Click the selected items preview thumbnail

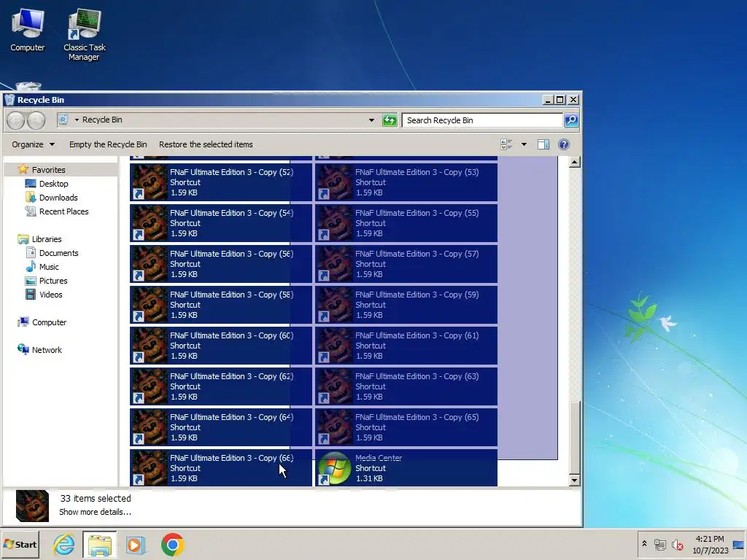coord(32,506)
